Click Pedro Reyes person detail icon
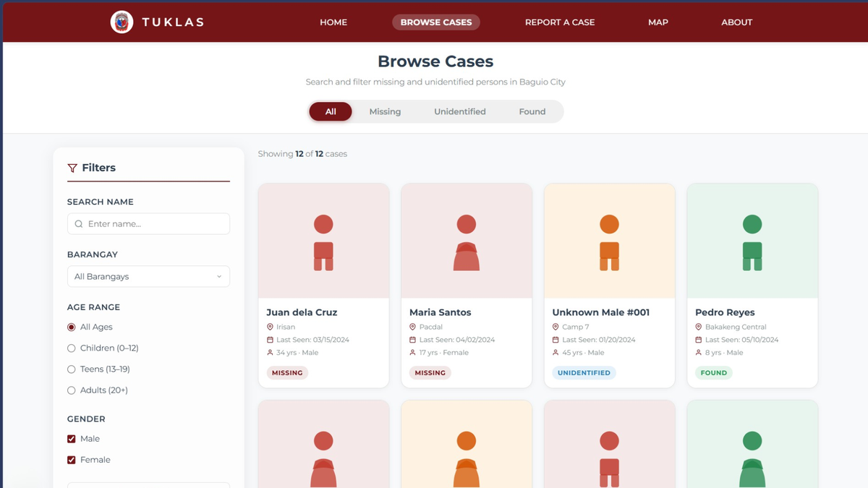The height and width of the screenshot is (488, 868). coord(699,353)
